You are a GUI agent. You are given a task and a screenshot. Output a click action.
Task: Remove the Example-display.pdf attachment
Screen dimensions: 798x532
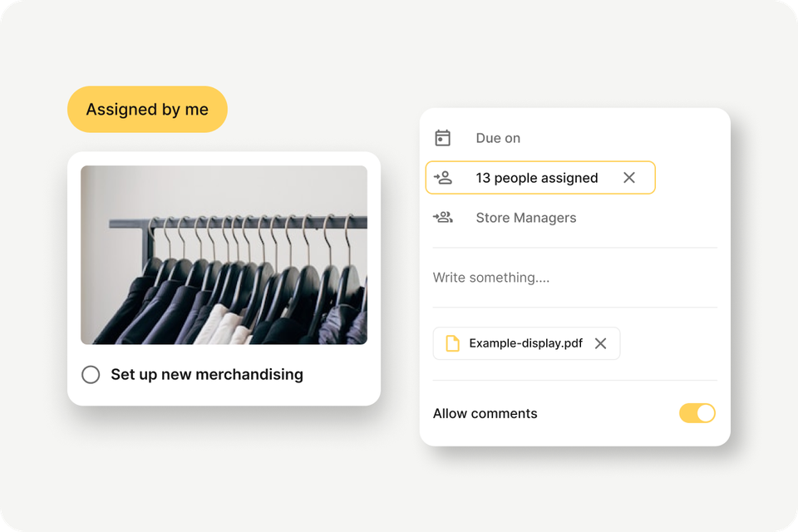[x=600, y=343]
